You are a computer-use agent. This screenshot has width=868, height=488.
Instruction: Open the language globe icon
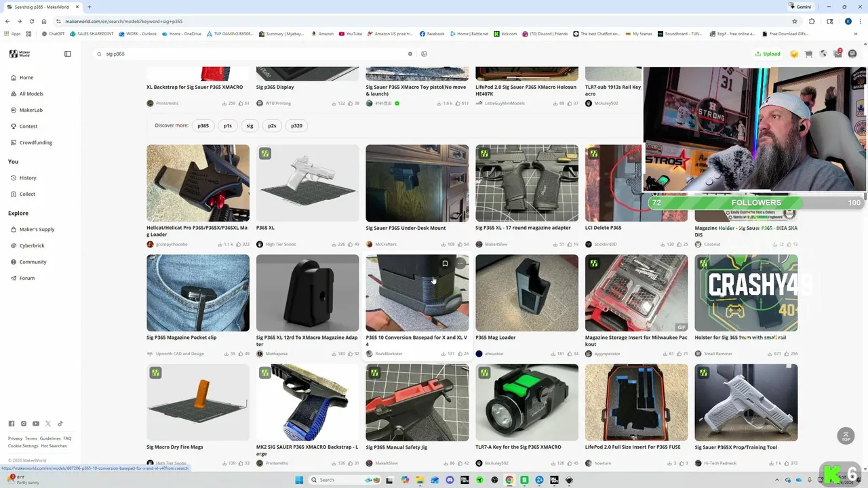[823, 54]
